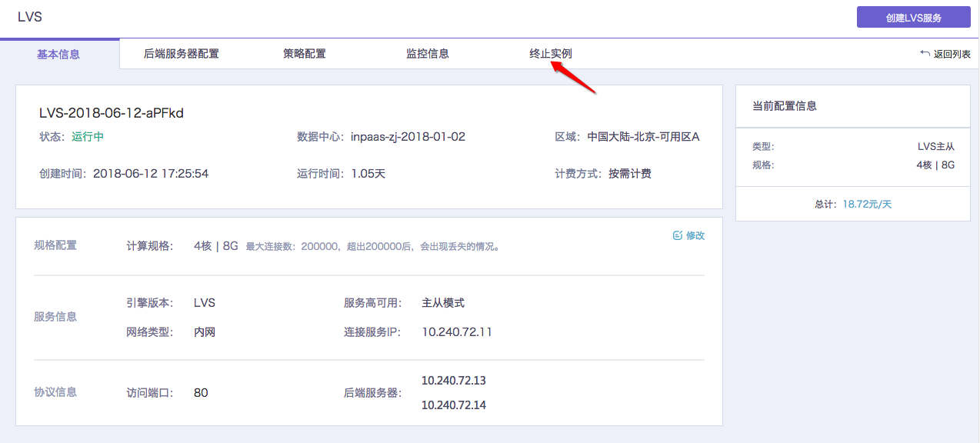Click the connection service IP 10.240.72.11
Screen dimensions: 980x443
pos(457,332)
